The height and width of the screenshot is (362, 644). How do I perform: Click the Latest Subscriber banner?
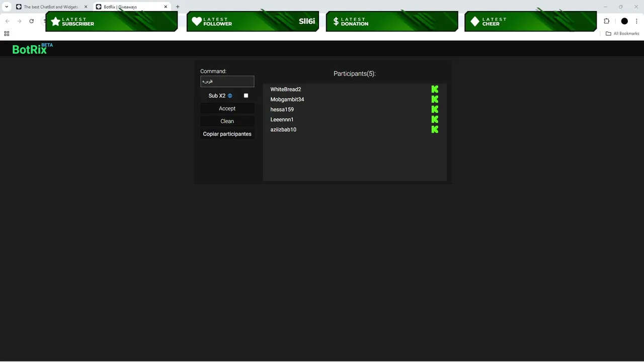click(x=112, y=22)
